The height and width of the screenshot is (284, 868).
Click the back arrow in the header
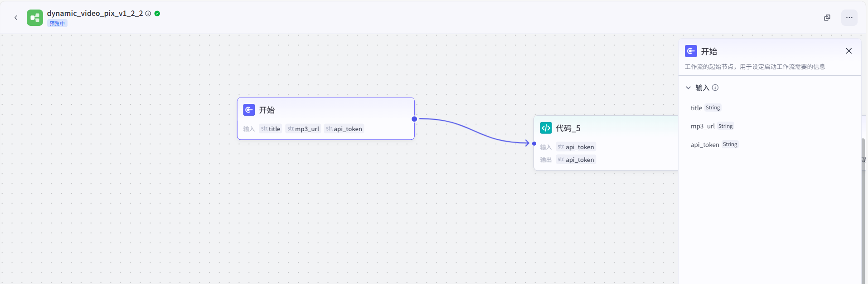click(16, 18)
